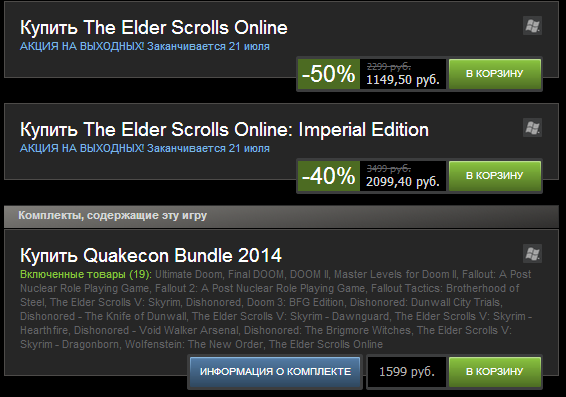
Task: Add The Elder Scrolls Online standard to cart
Action: (495, 74)
